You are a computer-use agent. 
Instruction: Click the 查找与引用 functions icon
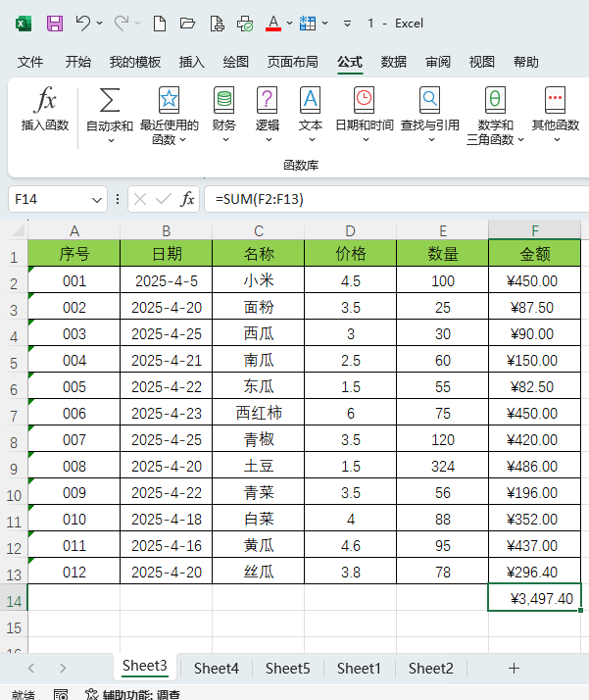429,100
